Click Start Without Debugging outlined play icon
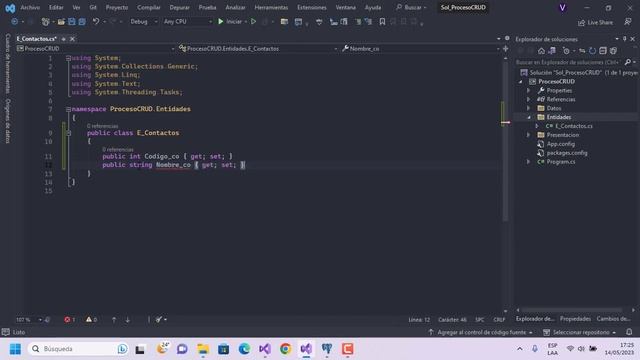This screenshot has height=360, width=640. tap(253, 21)
